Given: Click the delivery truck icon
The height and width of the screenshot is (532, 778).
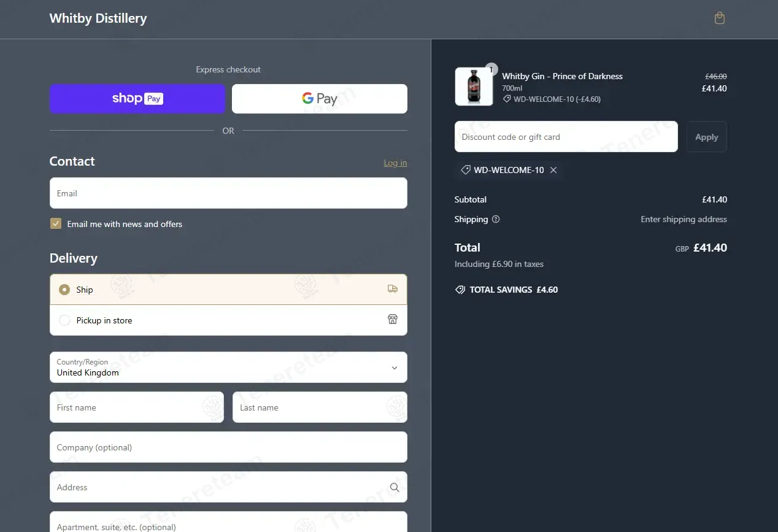Looking at the screenshot, I should (x=393, y=289).
